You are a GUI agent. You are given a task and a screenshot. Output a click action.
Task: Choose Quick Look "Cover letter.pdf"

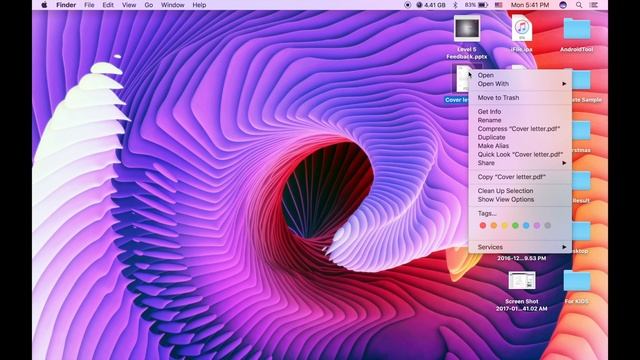point(520,154)
